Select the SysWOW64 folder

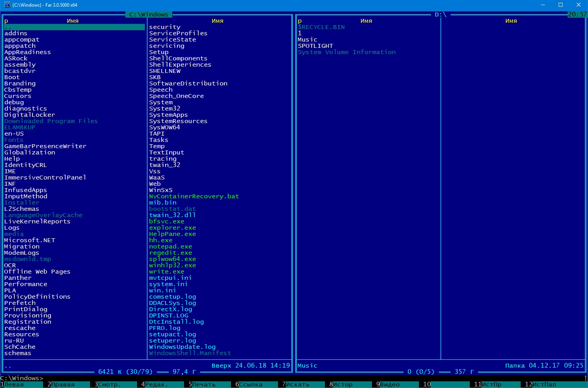pyautogui.click(x=165, y=127)
